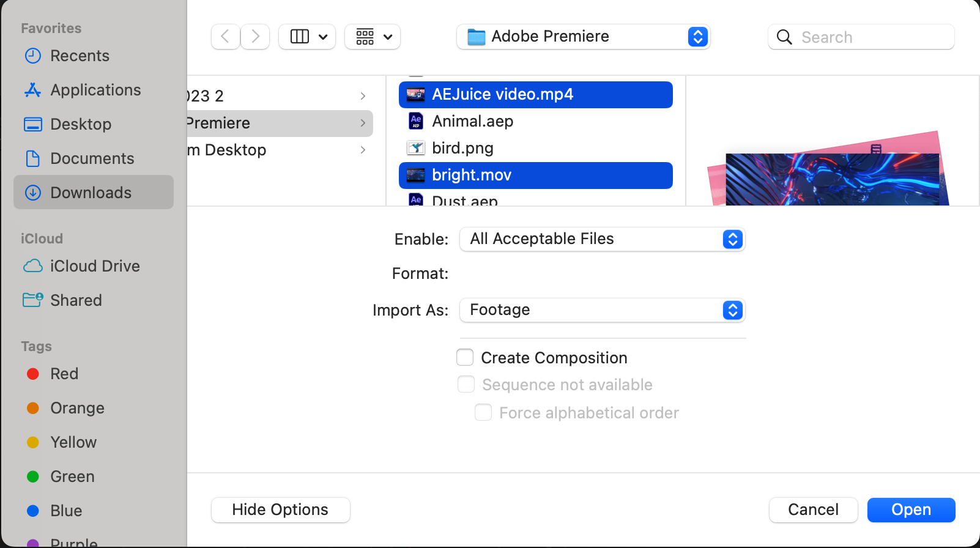Go back using the left arrow button
This screenshot has height=548, width=980.
pos(225,37)
